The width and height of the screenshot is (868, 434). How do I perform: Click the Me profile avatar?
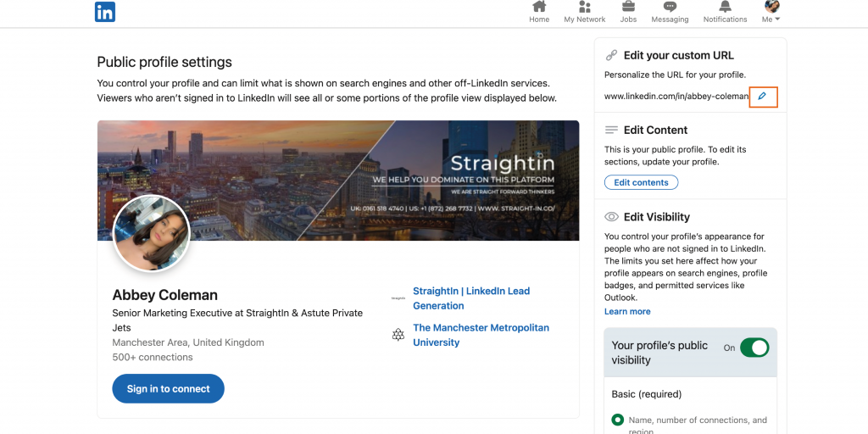(771, 6)
